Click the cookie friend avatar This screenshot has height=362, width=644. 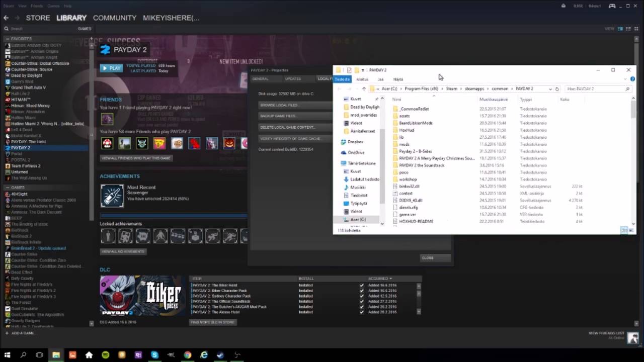pos(177,143)
